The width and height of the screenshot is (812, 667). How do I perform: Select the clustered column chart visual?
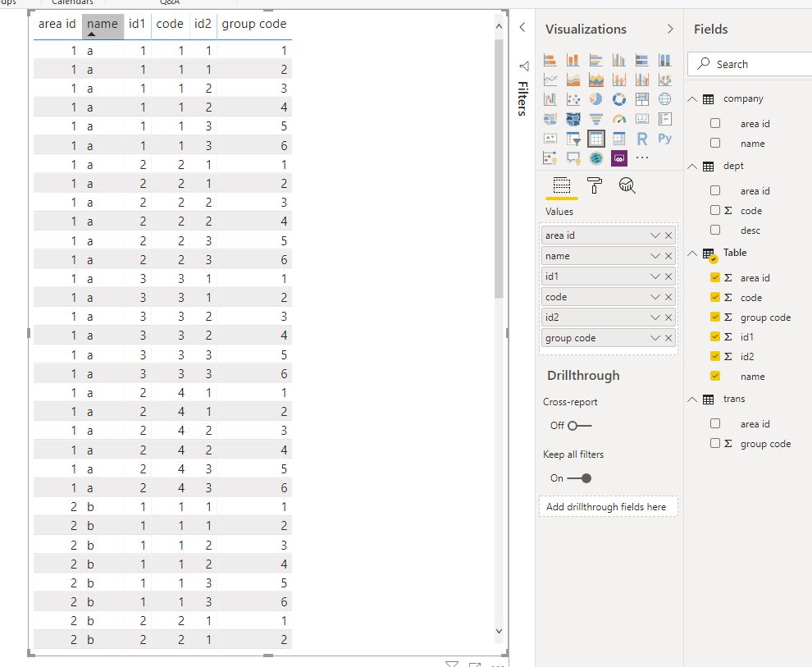[x=618, y=60]
